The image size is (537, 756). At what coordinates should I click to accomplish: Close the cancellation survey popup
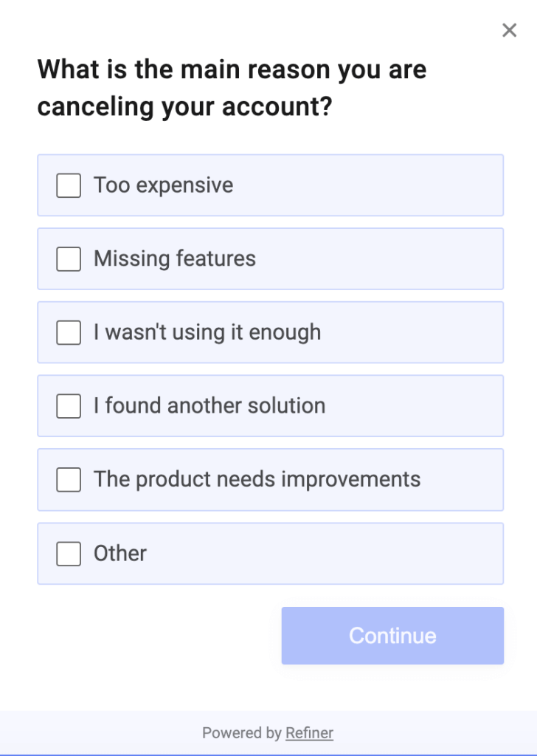point(509,30)
